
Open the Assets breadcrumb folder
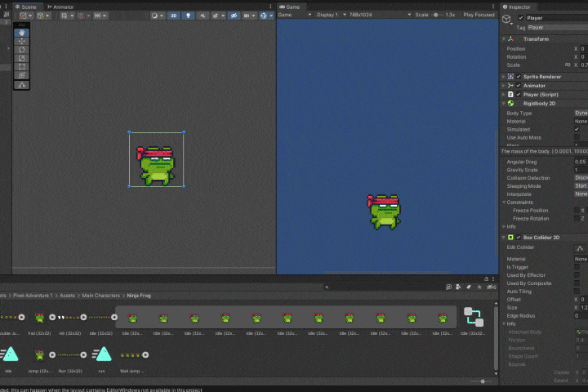(67, 296)
